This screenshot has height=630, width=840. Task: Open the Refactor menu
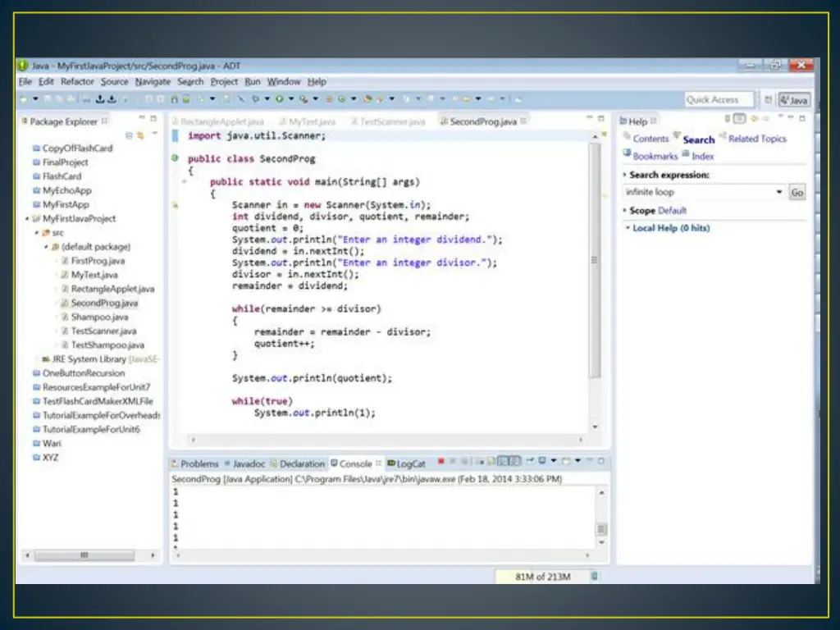tap(77, 81)
